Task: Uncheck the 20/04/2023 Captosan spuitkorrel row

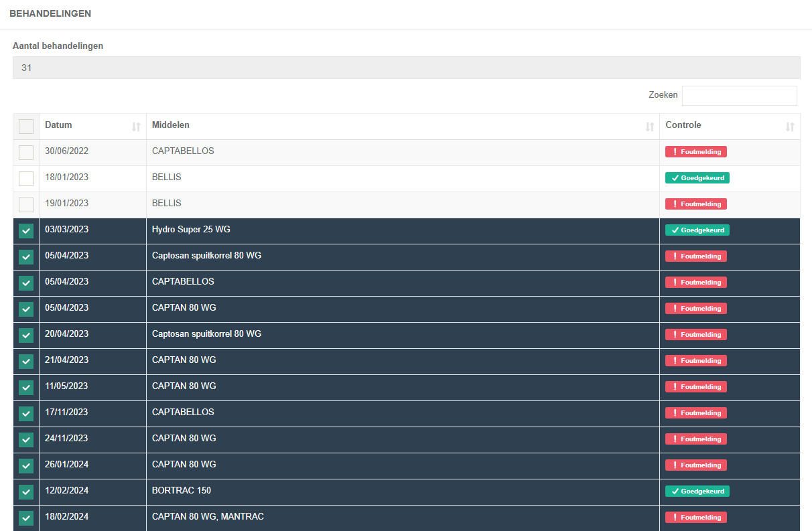Action: click(26, 335)
